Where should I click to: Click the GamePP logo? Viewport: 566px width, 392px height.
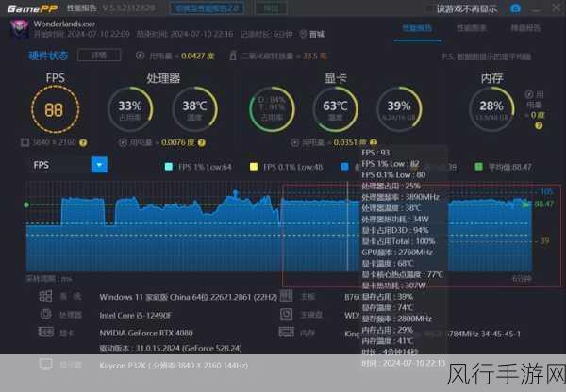[x=32, y=8]
